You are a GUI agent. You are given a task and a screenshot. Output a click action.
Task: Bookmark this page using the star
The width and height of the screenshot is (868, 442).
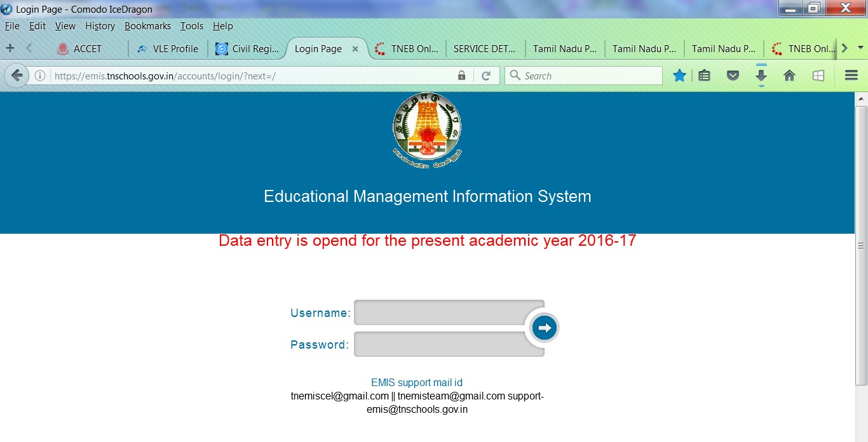679,75
